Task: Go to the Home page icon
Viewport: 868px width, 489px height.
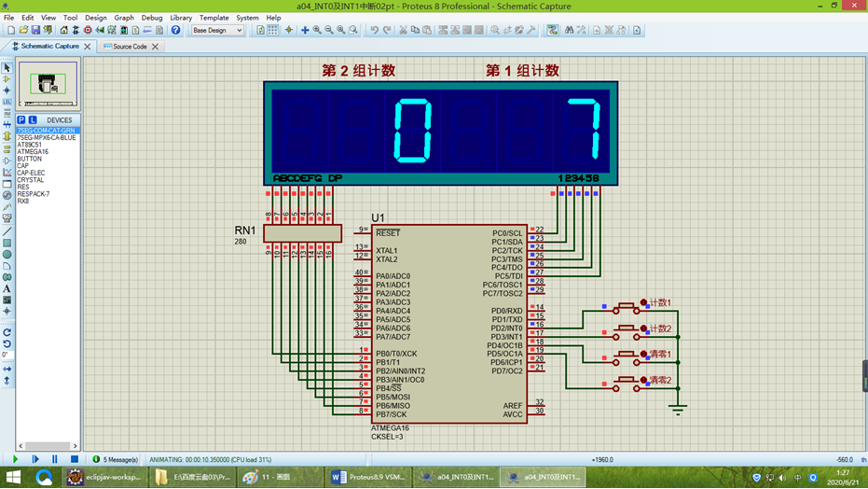Action: [x=63, y=30]
